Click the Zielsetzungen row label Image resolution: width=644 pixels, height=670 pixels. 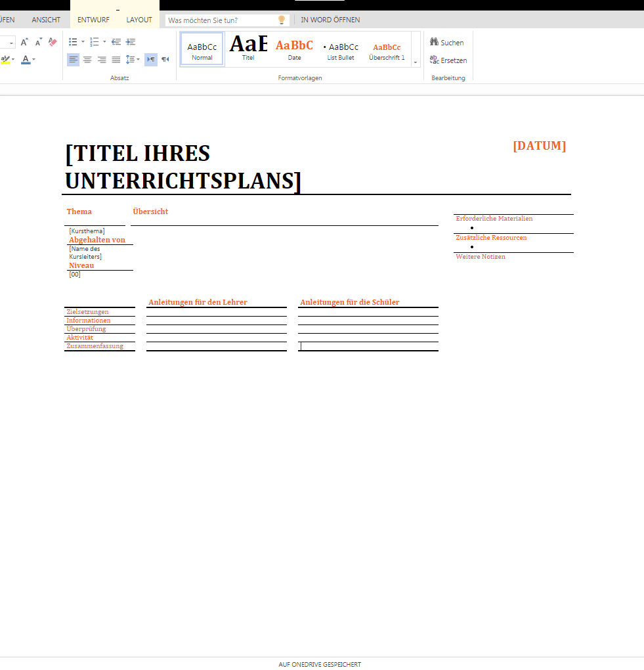pos(87,312)
